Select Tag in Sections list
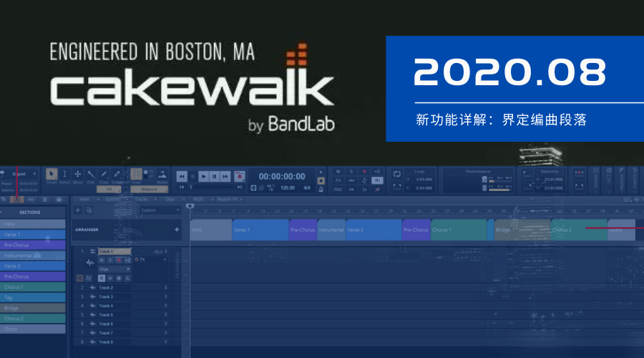Image resolution: width=644 pixels, height=358 pixels. pos(33,298)
